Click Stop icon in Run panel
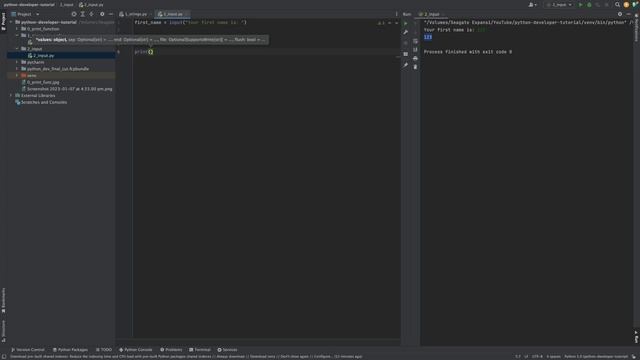 (x=405, y=43)
